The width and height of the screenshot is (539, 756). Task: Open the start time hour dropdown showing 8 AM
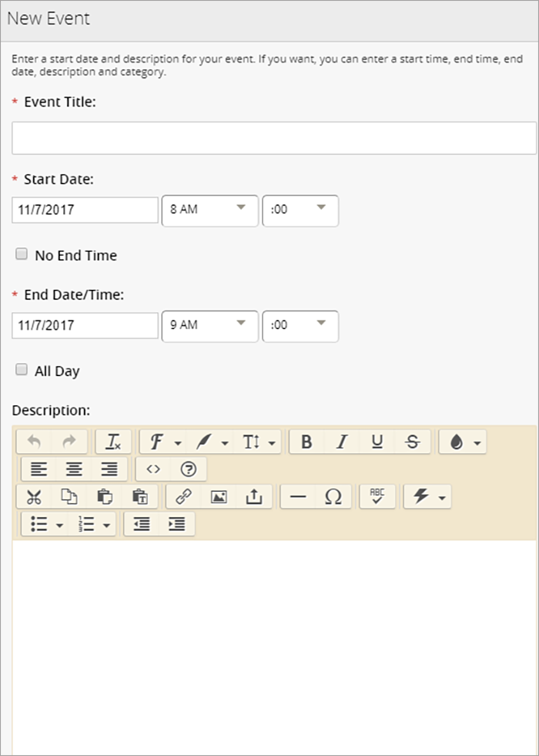[x=209, y=210]
